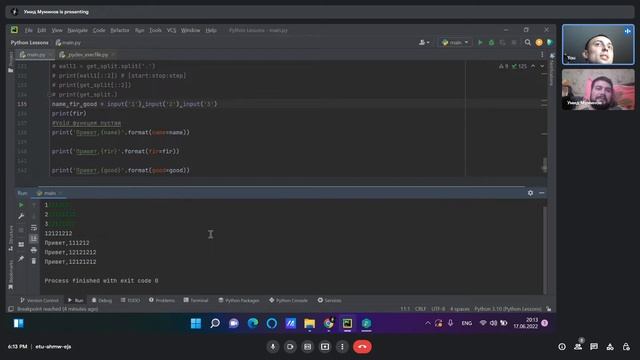Open editor tabs three-dot menu

point(542,55)
